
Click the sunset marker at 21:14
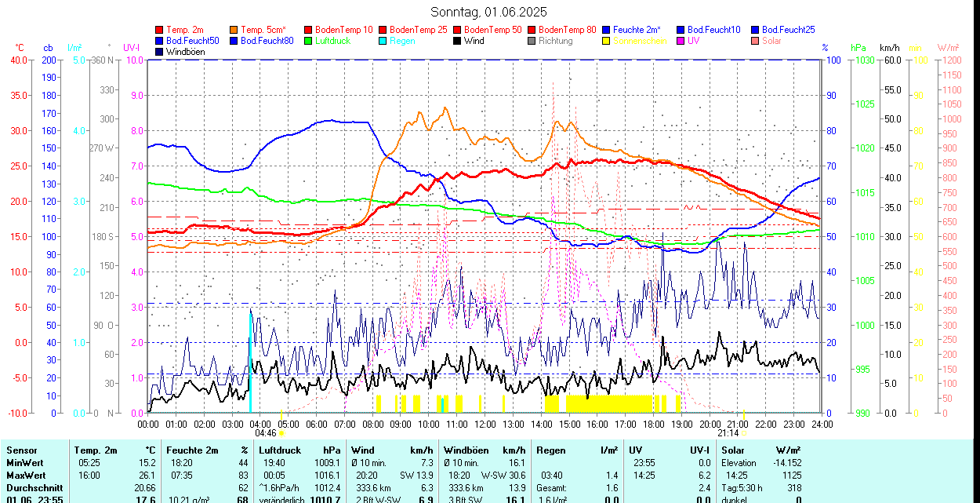coord(742,432)
